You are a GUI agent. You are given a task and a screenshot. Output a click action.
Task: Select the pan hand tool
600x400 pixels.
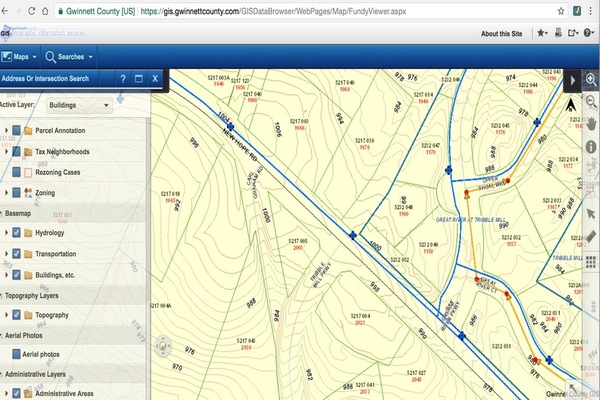591,124
